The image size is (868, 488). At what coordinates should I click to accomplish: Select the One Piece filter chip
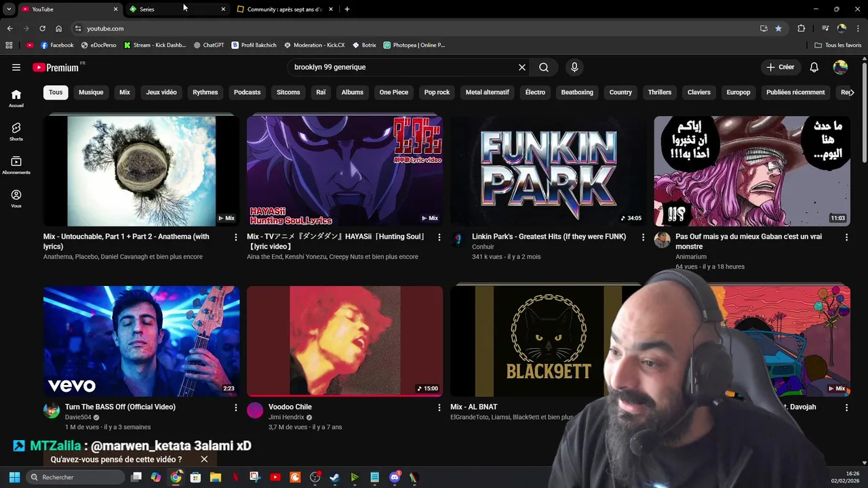394,92
